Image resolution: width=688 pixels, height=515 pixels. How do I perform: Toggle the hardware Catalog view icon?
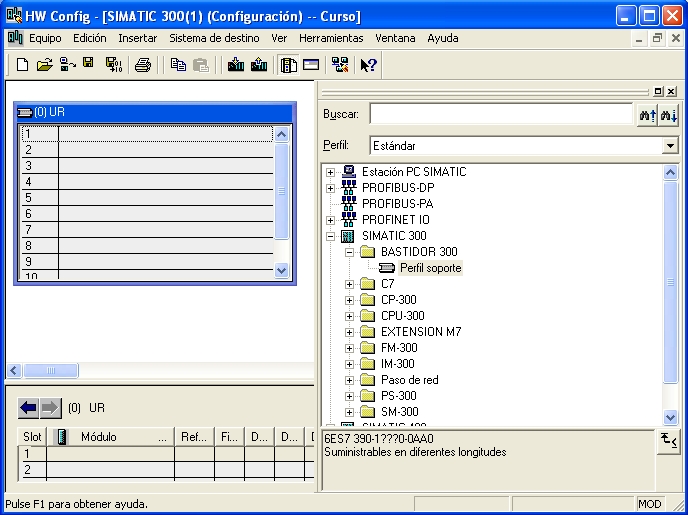click(288, 65)
